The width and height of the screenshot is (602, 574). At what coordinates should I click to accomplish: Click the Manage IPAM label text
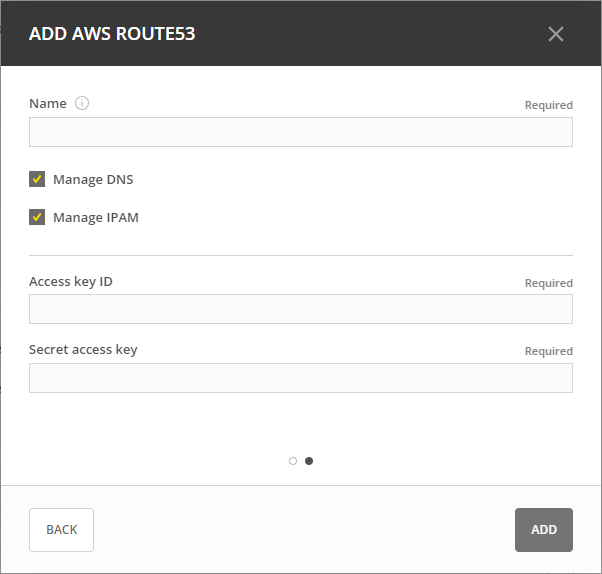(96, 217)
